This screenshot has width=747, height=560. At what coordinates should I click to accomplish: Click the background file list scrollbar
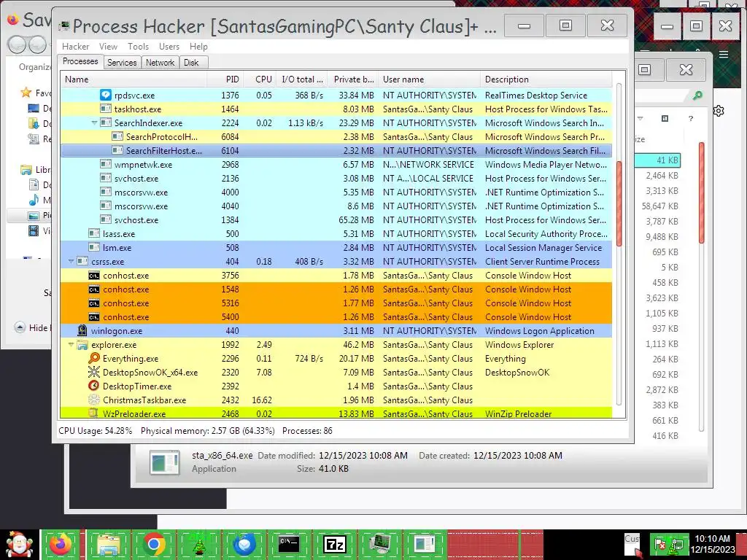point(701,192)
